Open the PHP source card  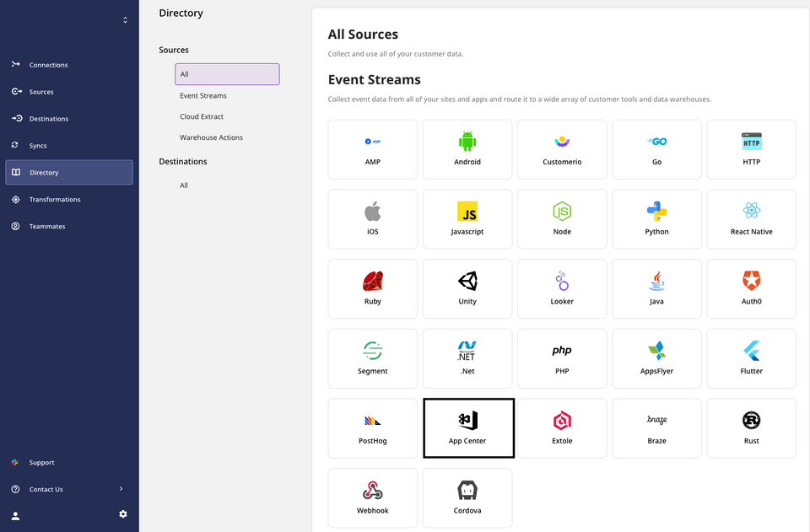click(562, 358)
